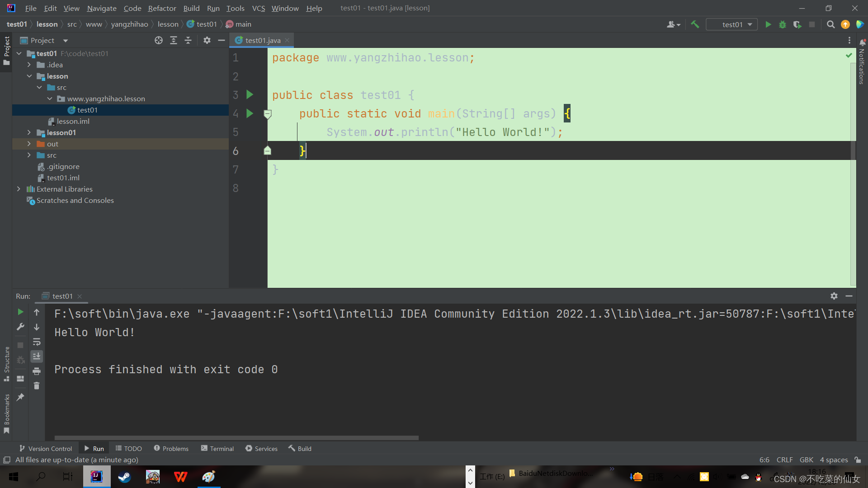Toggle read-only lock icon in status bar

coord(858,460)
